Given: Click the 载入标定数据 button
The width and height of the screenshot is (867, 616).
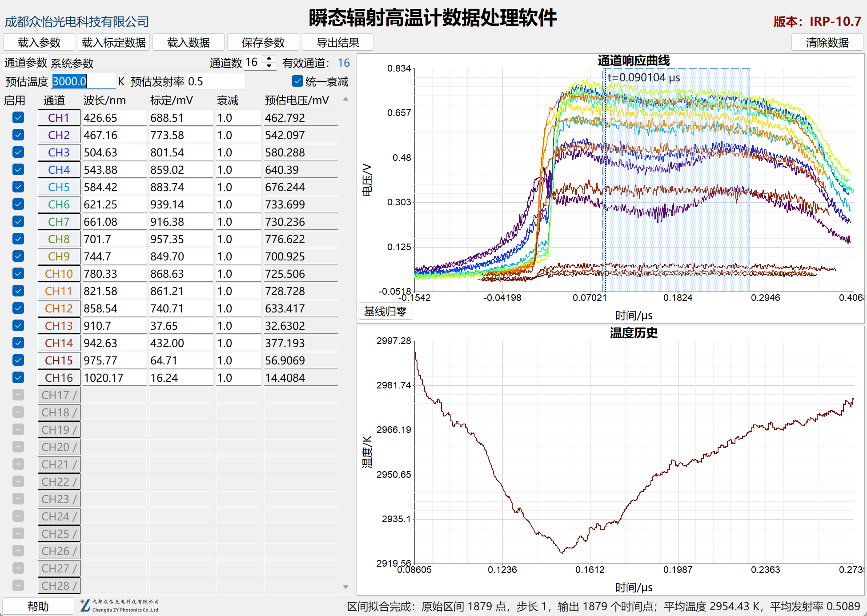Looking at the screenshot, I should click(114, 43).
